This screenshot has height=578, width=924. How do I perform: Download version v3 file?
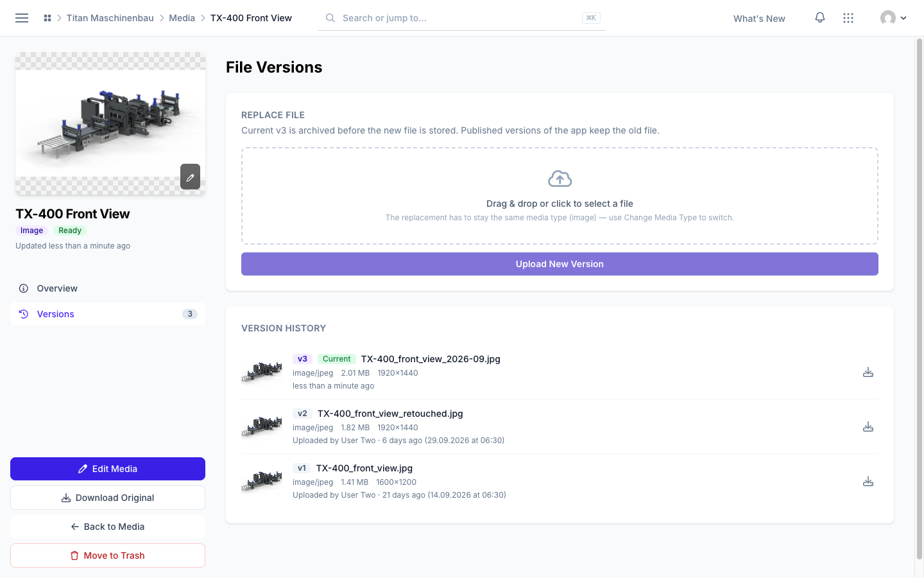(868, 372)
